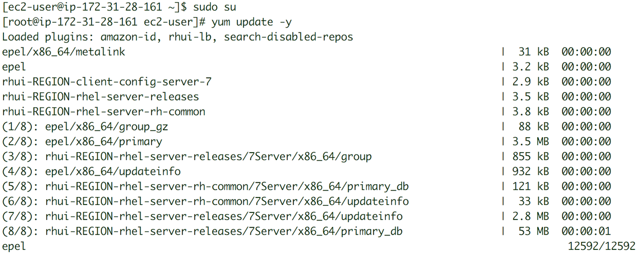Click the (3/8) rhel-server-releases group line

(187, 157)
